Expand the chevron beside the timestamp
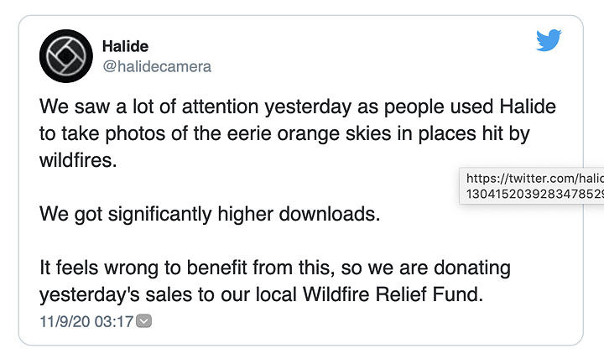Viewport: 604px width, 364px height. click(144, 321)
